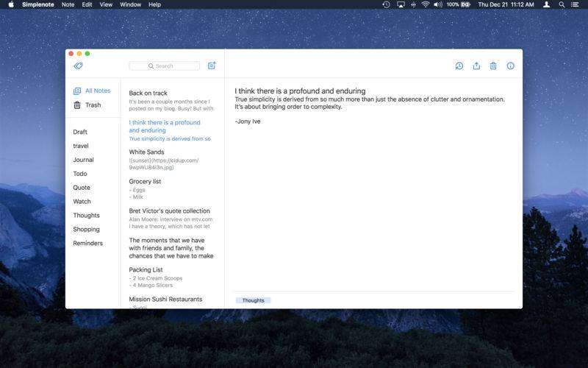Open the Time Machine menu bar icon
Screen dimensions: 588x368
click(386, 4)
